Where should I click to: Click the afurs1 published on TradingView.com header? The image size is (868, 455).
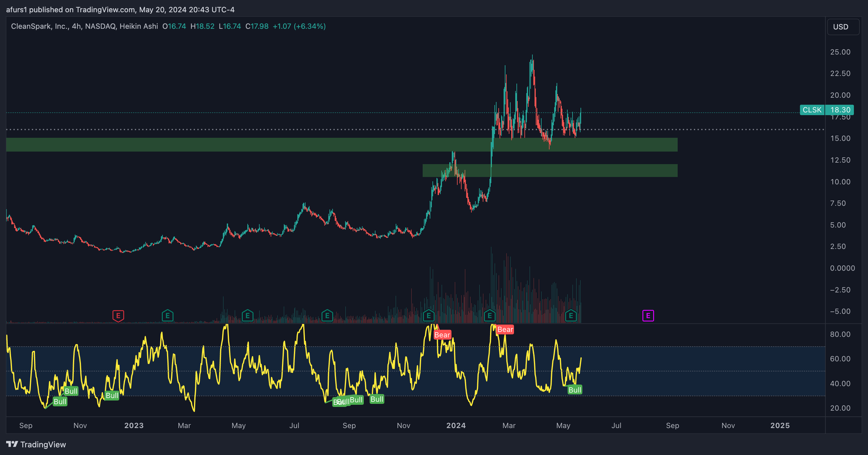[120, 9]
